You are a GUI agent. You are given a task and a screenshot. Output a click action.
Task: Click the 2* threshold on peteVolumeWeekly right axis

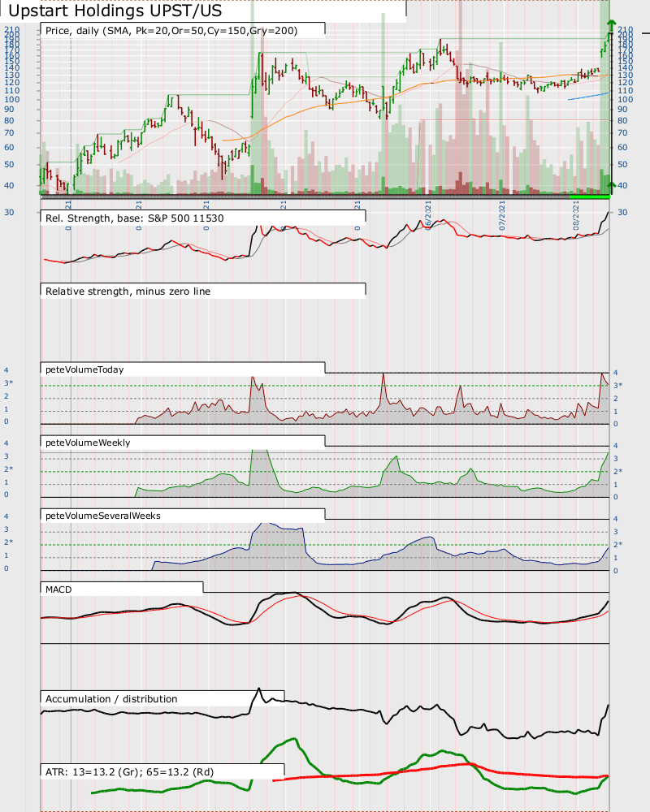pyautogui.click(x=617, y=471)
